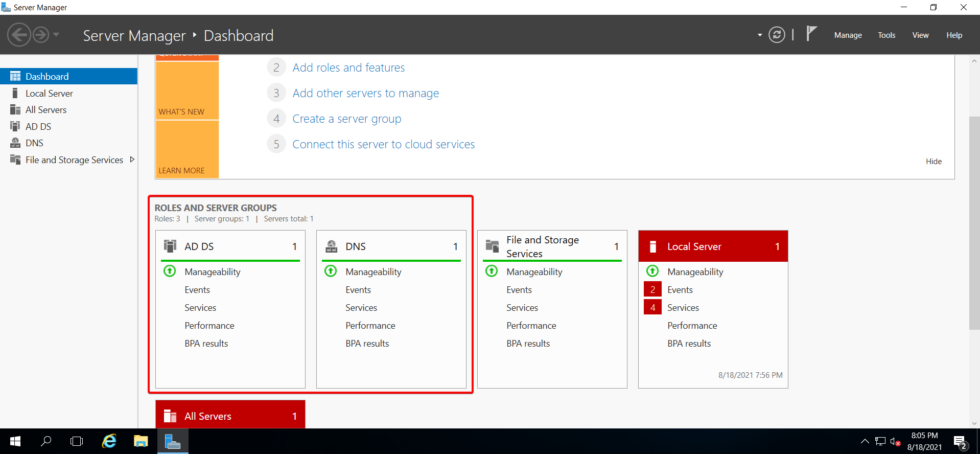Click the AD DS sidebar icon

15,126
